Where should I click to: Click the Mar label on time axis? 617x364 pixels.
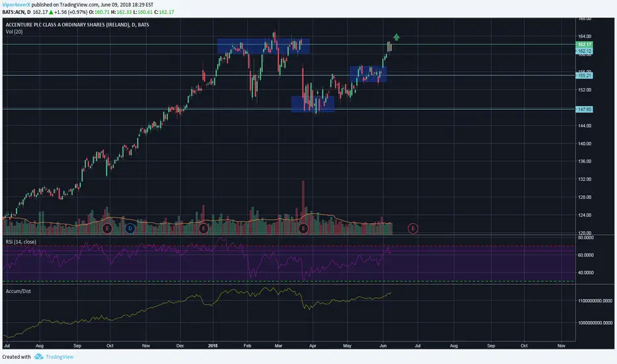point(279,346)
